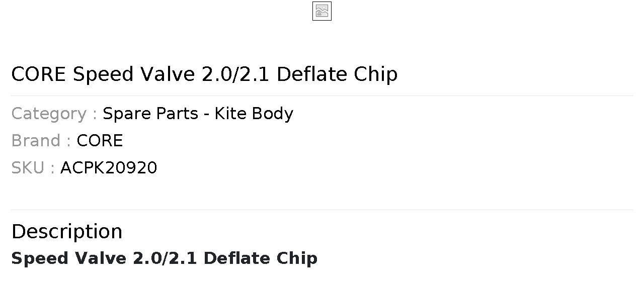Image resolution: width=644 pixels, height=284 pixels.
Task: Click the grey Category label
Action: (54, 114)
